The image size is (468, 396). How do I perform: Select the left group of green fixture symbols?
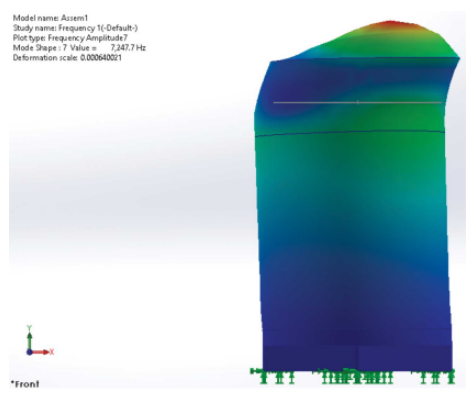point(273,376)
